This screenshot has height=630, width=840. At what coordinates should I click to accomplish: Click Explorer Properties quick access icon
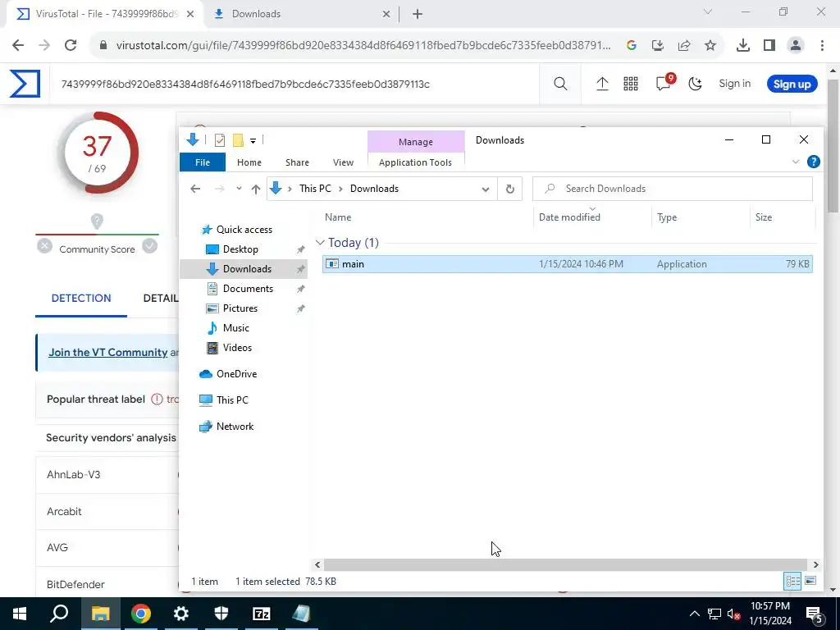[220, 140]
